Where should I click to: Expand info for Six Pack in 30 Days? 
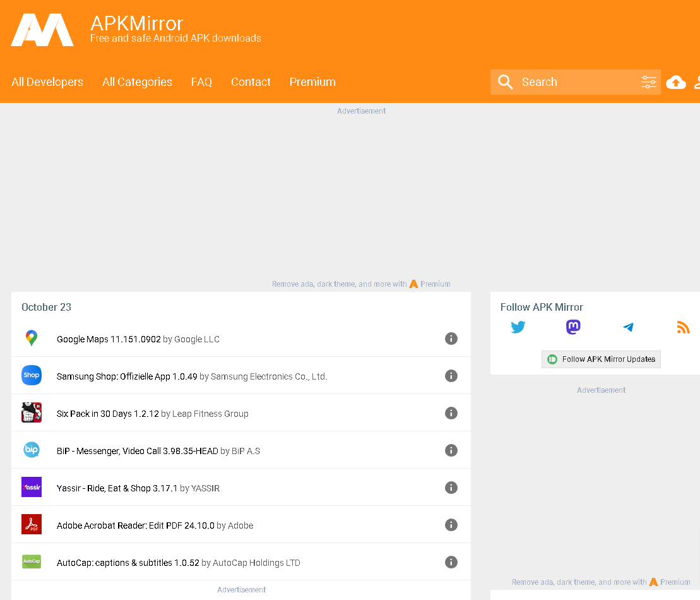tap(451, 413)
